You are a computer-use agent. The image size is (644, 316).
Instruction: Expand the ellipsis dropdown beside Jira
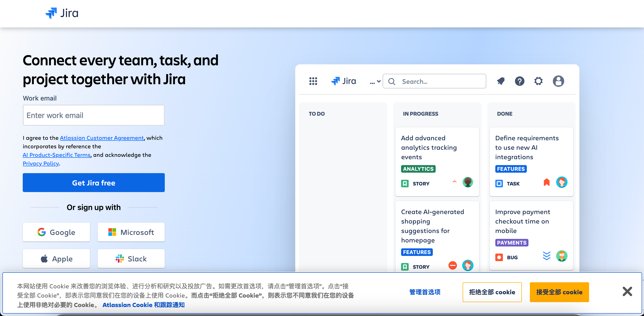[375, 81]
